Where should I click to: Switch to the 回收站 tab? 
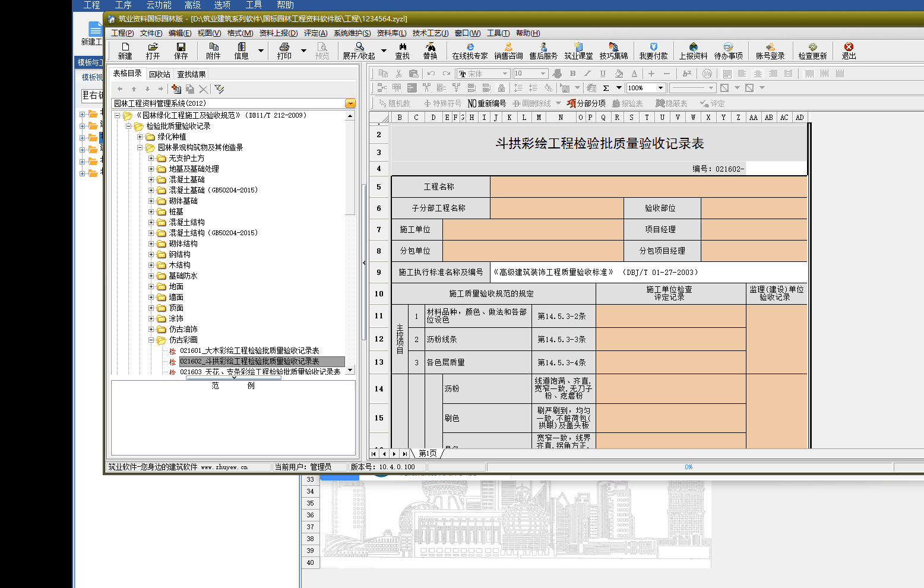[159, 74]
